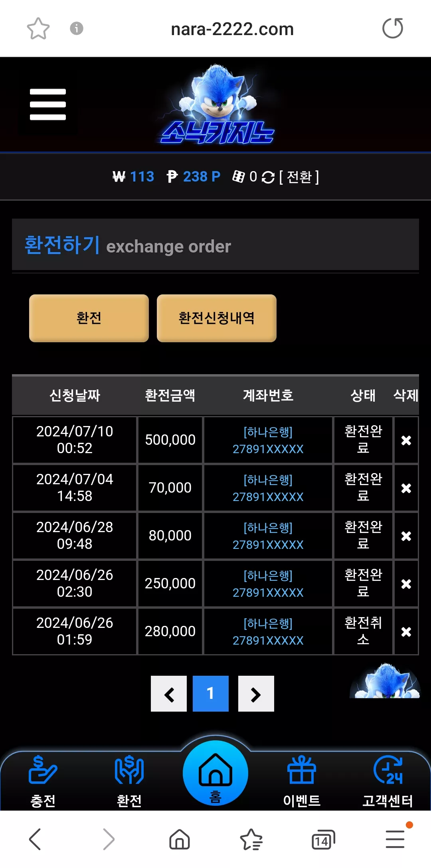The image size is (431, 868).
Task: Reload the page in browser
Action: point(393,28)
